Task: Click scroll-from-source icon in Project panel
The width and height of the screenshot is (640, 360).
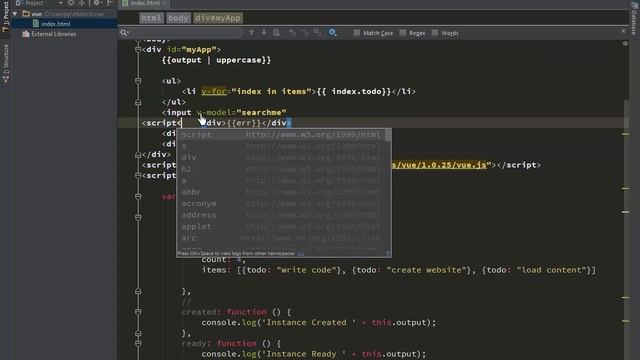Action: point(71,3)
